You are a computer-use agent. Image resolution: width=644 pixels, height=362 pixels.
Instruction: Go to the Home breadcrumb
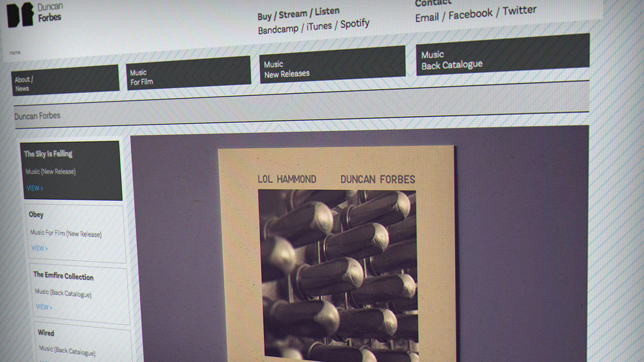(x=15, y=53)
